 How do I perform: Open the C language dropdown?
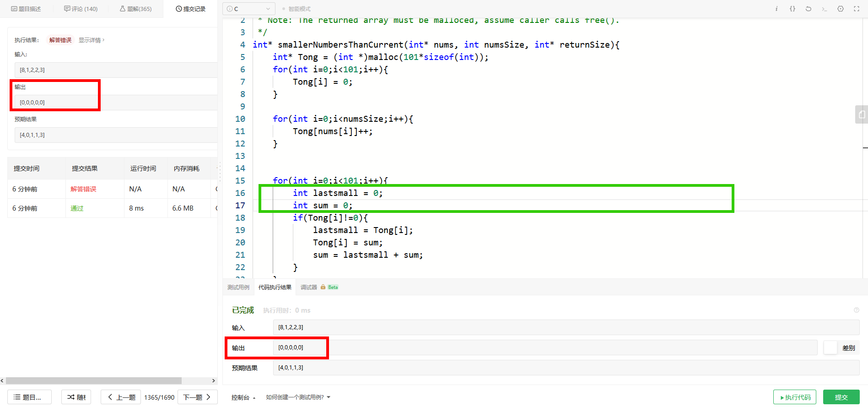click(x=249, y=9)
